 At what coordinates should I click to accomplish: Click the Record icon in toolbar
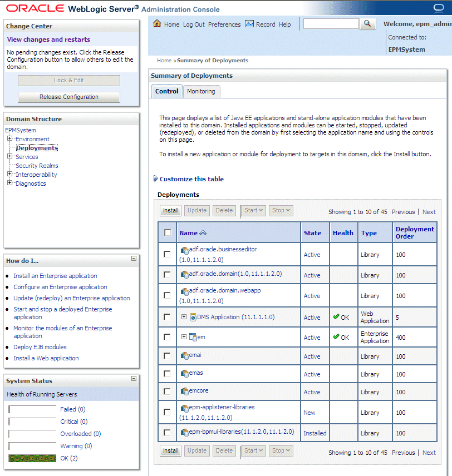tap(249, 24)
